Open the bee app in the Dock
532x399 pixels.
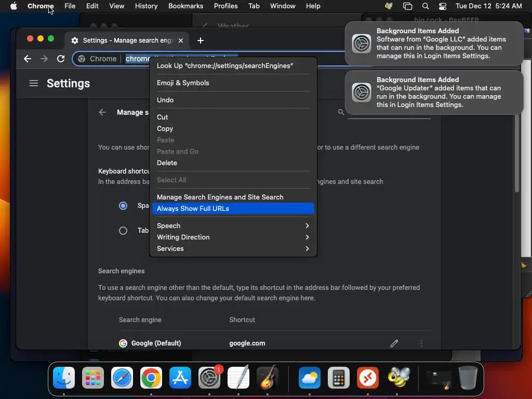tap(398, 378)
